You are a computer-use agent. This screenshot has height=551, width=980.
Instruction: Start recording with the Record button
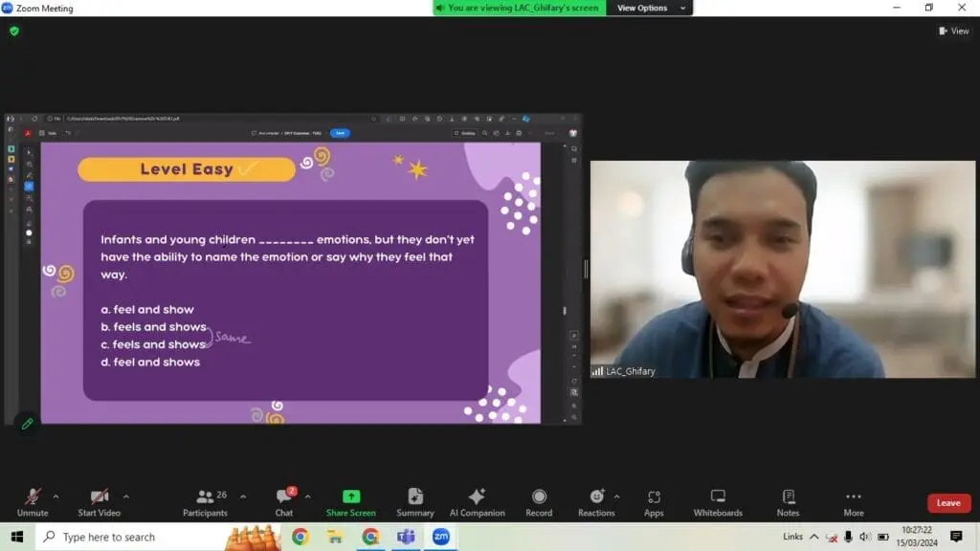pos(539,501)
